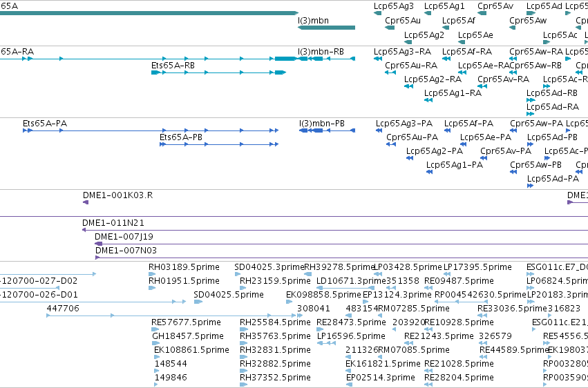588x388 pixels.
Task: Select the Cpr65Aw gene label
Action: pyautogui.click(x=528, y=21)
